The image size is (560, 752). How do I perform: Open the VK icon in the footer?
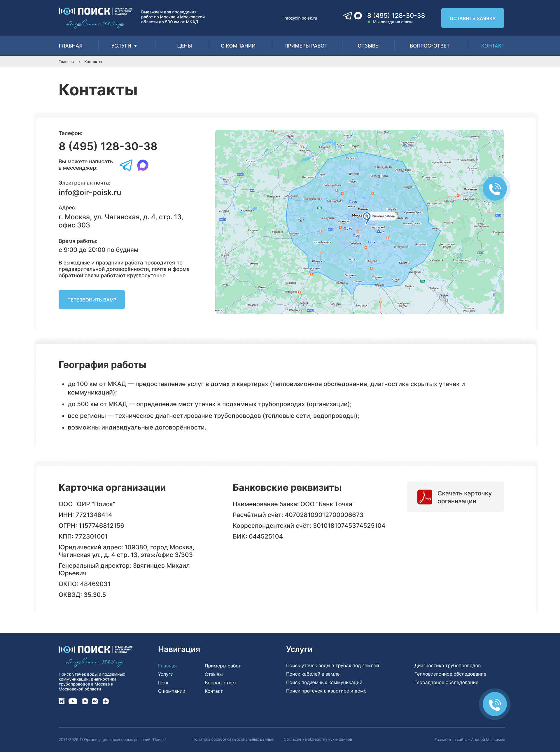[95, 701]
